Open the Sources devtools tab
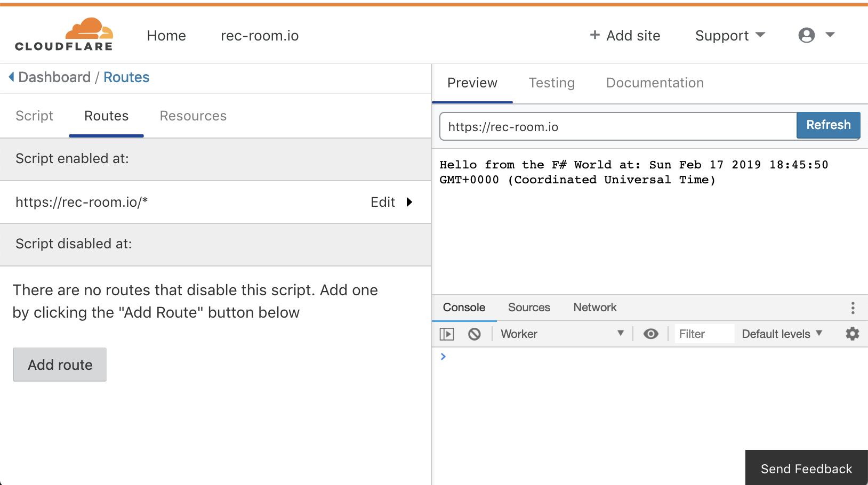Image resolution: width=868 pixels, height=485 pixels. click(x=529, y=308)
